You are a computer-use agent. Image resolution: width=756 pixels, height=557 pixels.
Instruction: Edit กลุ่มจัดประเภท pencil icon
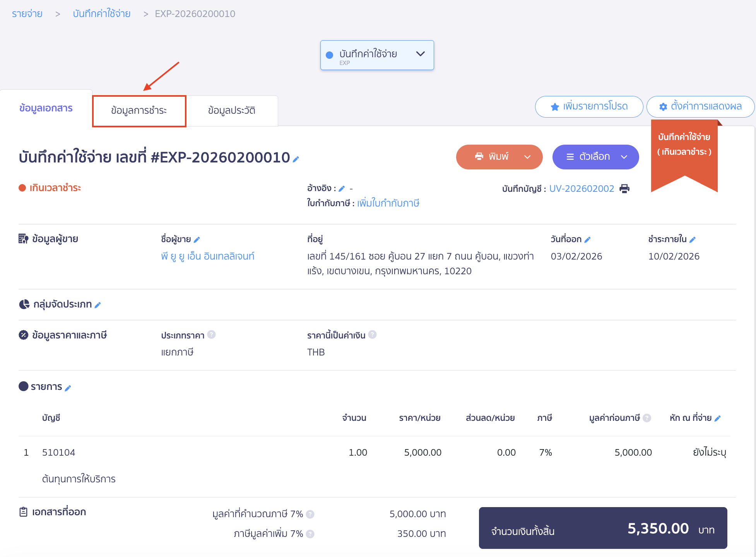point(98,305)
